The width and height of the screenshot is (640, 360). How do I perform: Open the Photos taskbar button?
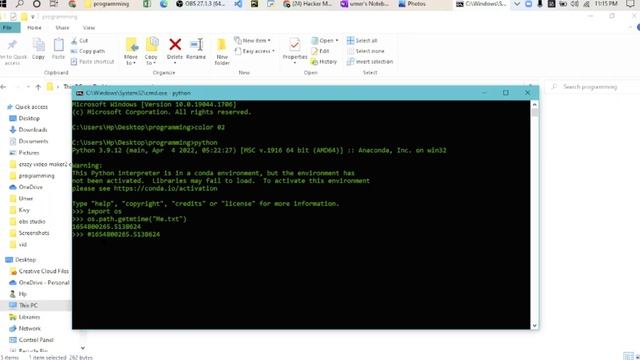click(x=412, y=4)
